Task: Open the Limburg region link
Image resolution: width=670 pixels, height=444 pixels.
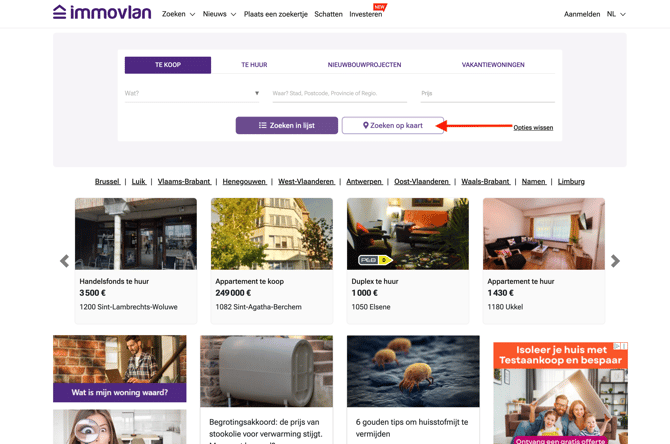Action: pyautogui.click(x=571, y=182)
